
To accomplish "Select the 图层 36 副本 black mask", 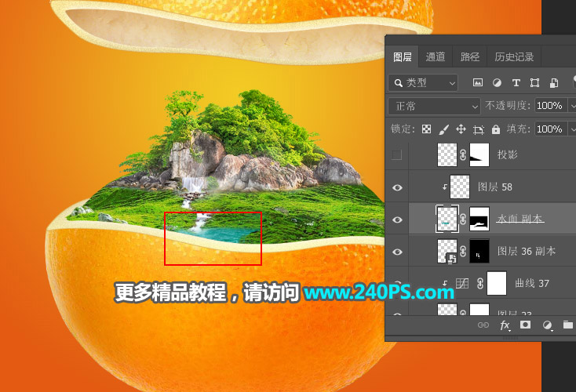I will [x=479, y=251].
